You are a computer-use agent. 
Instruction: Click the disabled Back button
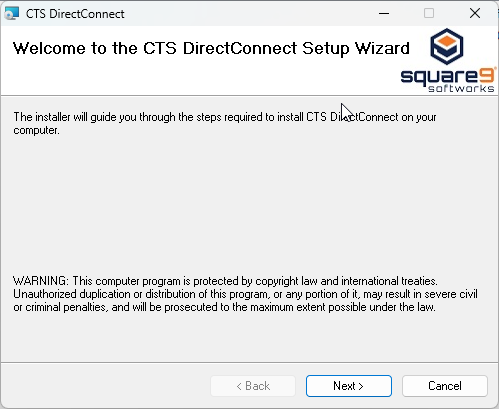pyautogui.click(x=253, y=386)
